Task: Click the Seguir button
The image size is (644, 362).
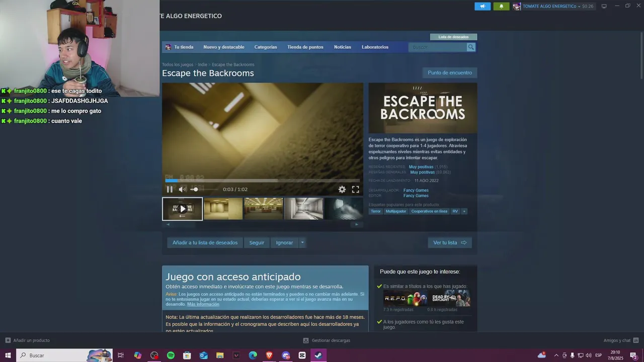Action: tap(257, 243)
